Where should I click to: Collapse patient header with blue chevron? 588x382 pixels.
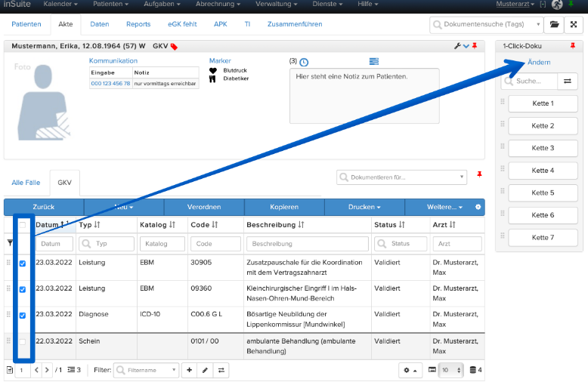click(466, 46)
